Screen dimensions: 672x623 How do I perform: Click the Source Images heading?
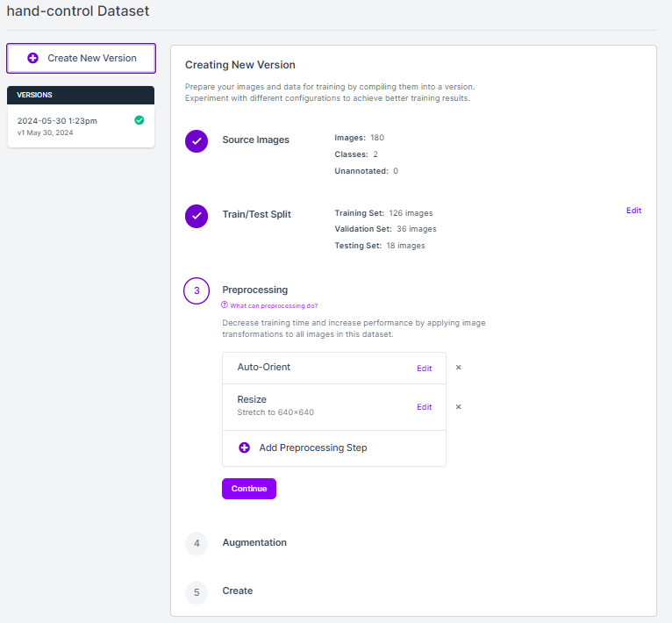[256, 140]
